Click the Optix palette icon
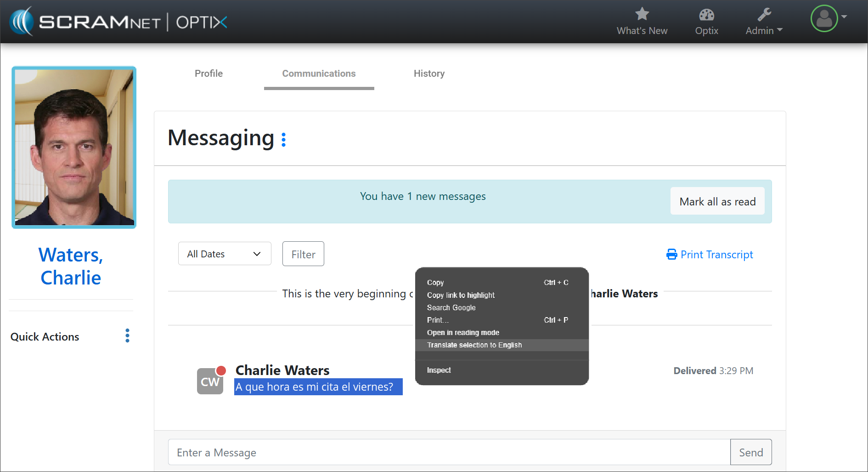868x472 pixels. tap(706, 15)
